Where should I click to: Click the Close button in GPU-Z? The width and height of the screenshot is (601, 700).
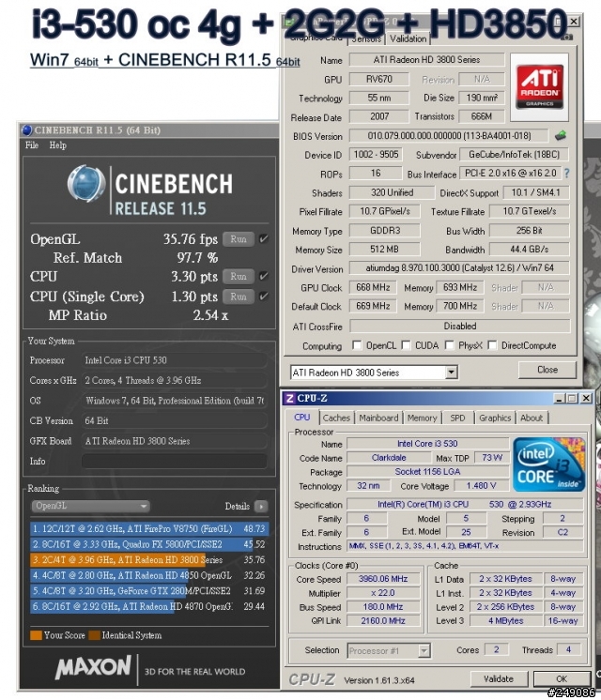547,370
